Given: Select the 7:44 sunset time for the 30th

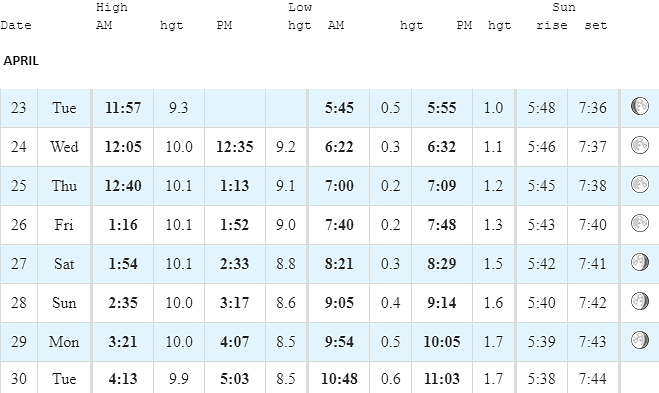Looking at the screenshot, I should pyautogui.click(x=593, y=379).
